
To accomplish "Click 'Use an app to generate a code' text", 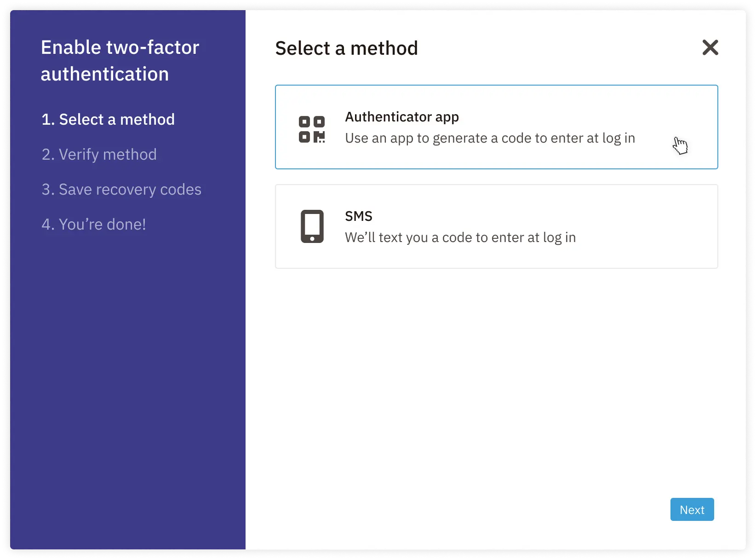I will (x=490, y=138).
